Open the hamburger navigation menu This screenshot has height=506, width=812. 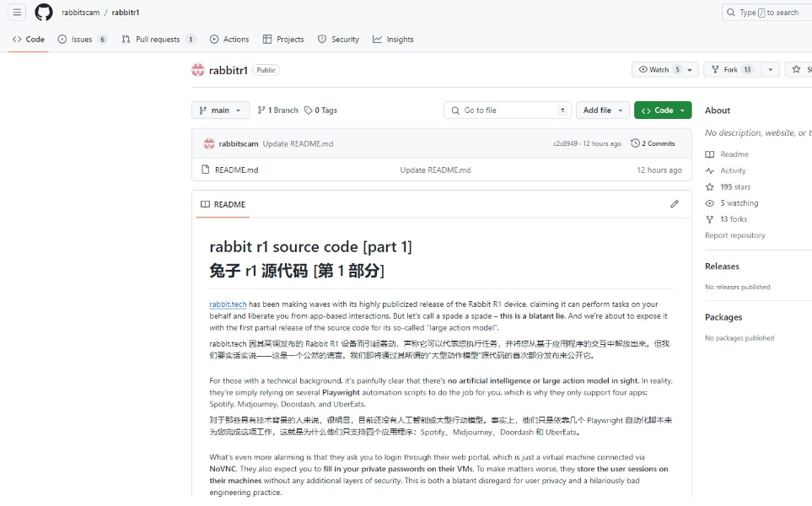[x=17, y=13]
